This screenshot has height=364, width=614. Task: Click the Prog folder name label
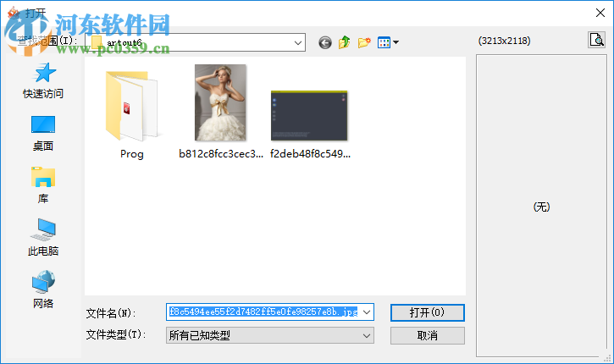coord(131,154)
